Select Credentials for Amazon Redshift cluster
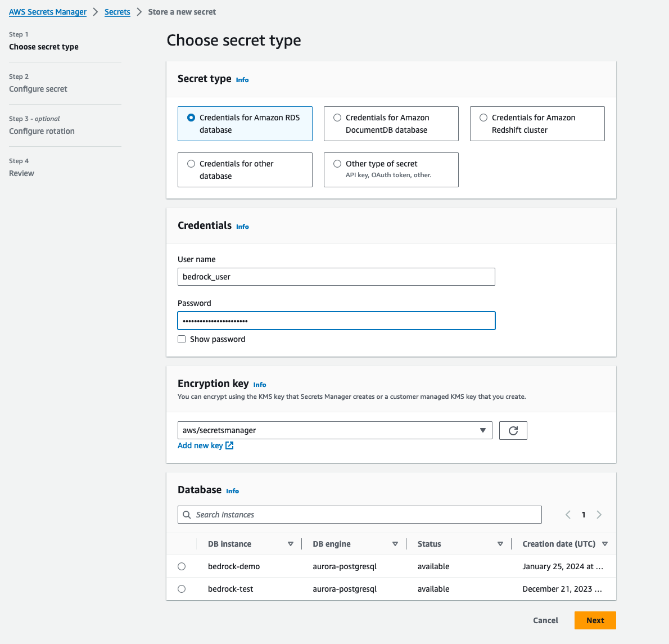The width and height of the screenshot is (669, 644). 537,124
